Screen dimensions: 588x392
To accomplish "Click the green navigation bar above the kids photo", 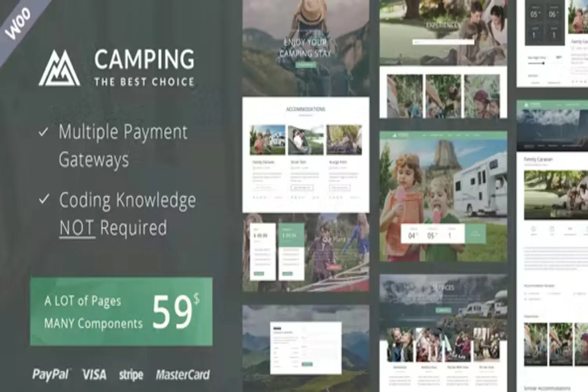I will [443, 135].
